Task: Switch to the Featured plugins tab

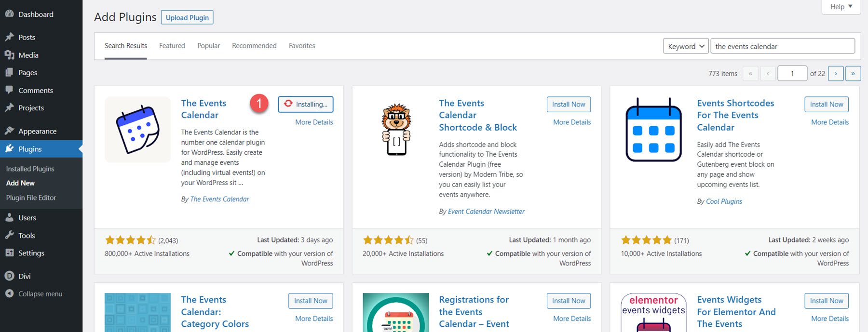Action: 172,45
